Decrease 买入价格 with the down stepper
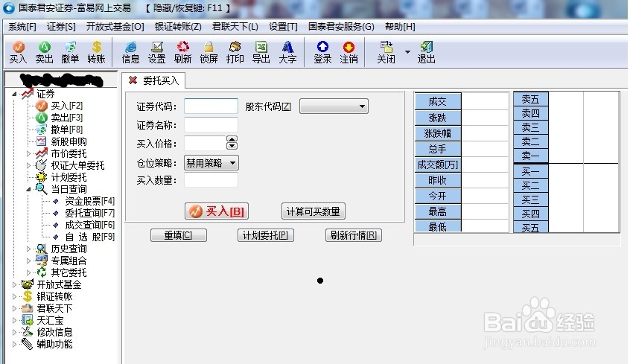The image size is (630, 364). tap(232, 146)
